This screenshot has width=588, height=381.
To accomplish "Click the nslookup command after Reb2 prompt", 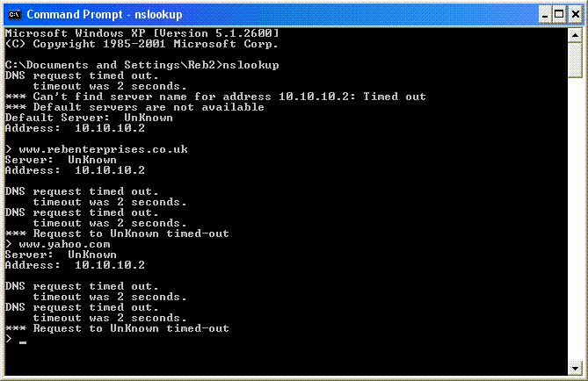I will (250, 65).
